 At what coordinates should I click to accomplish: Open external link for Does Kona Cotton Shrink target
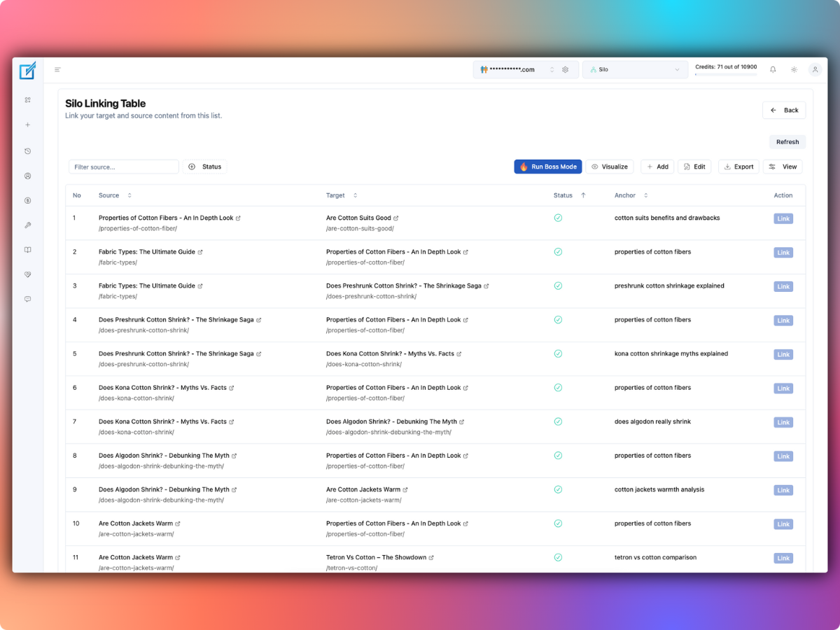coord(459,354)
